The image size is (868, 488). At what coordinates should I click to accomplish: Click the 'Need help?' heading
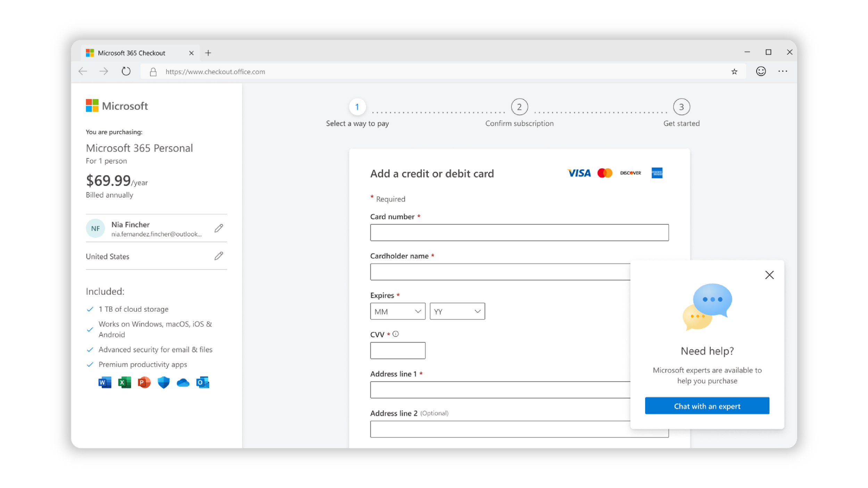(707, 351)
